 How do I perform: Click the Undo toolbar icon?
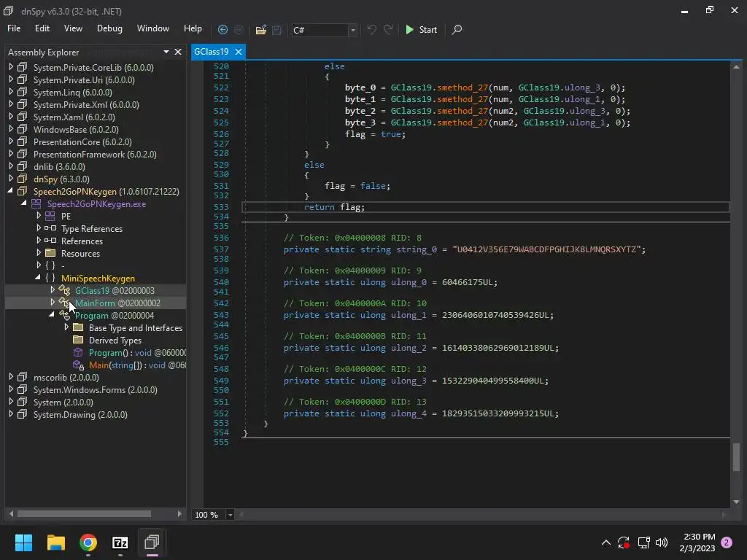[372, 30]
